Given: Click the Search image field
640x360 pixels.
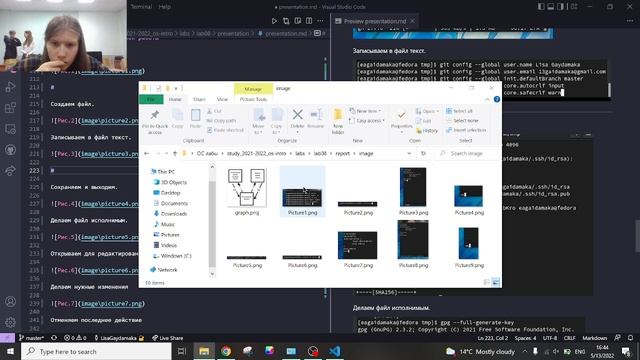Looking at the screenshot, I should tap(466, 153).
